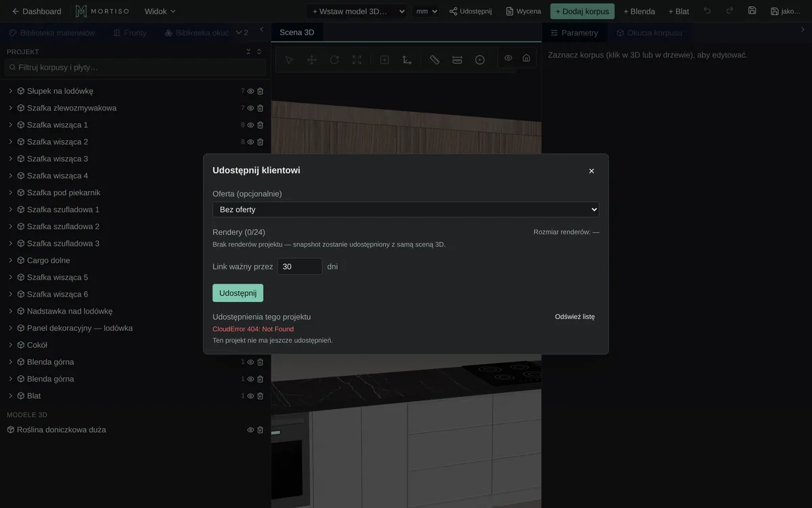This screenshot has height=508, width=812.
Task: Select the arrow pointer tool in 3D toolbar
Action: [289, 60]
